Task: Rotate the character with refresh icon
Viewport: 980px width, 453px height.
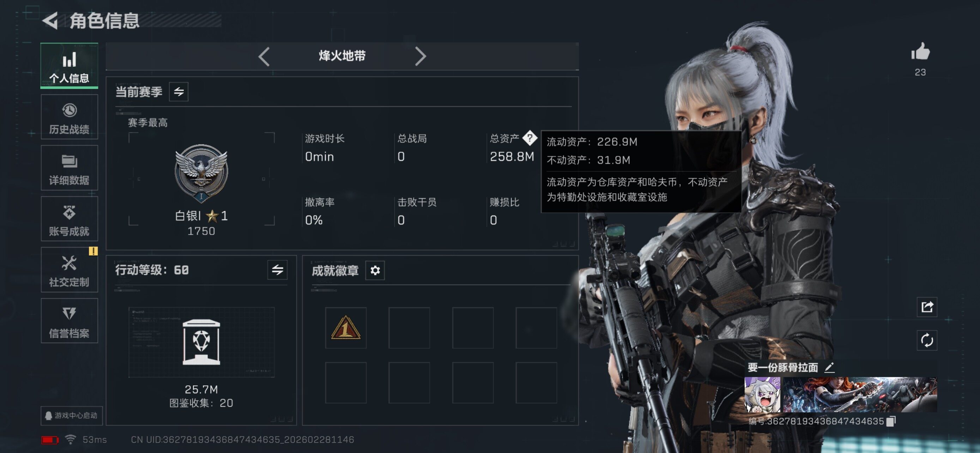Action: (x=927, y=340)
